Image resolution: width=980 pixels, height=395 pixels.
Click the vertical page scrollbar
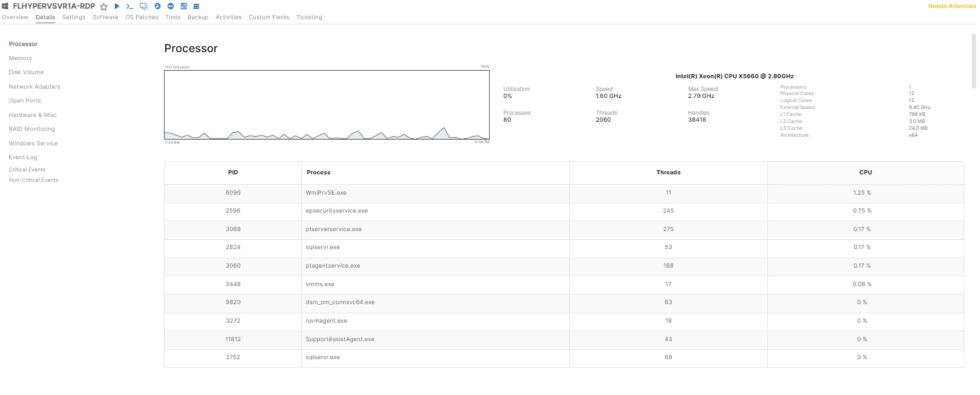click(x=974, y=61)
